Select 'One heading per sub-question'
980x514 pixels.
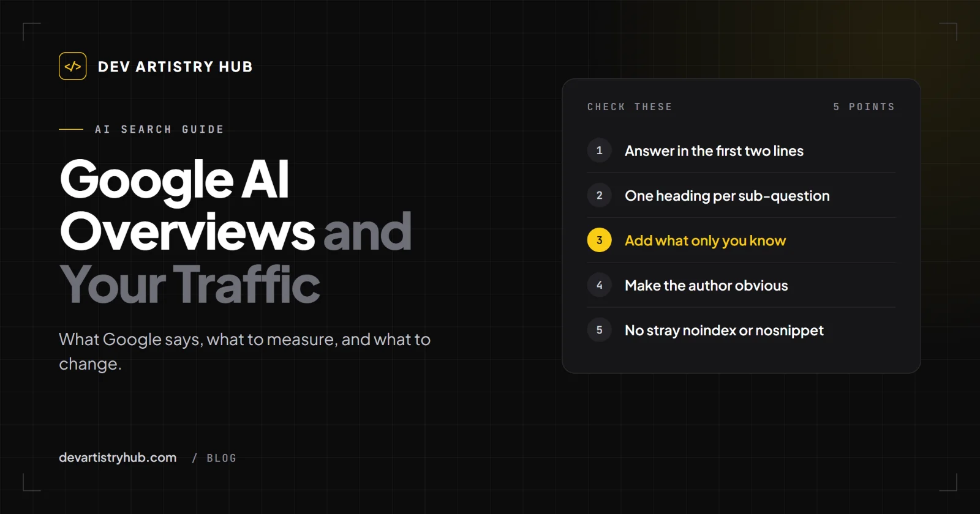click(x=727, y=196)
